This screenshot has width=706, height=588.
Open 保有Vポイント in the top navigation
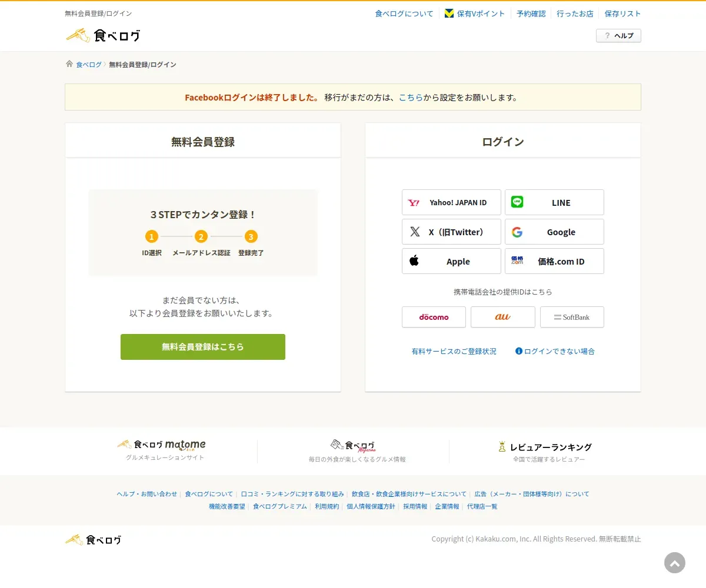pyautogui.click(x=481, y=14)
